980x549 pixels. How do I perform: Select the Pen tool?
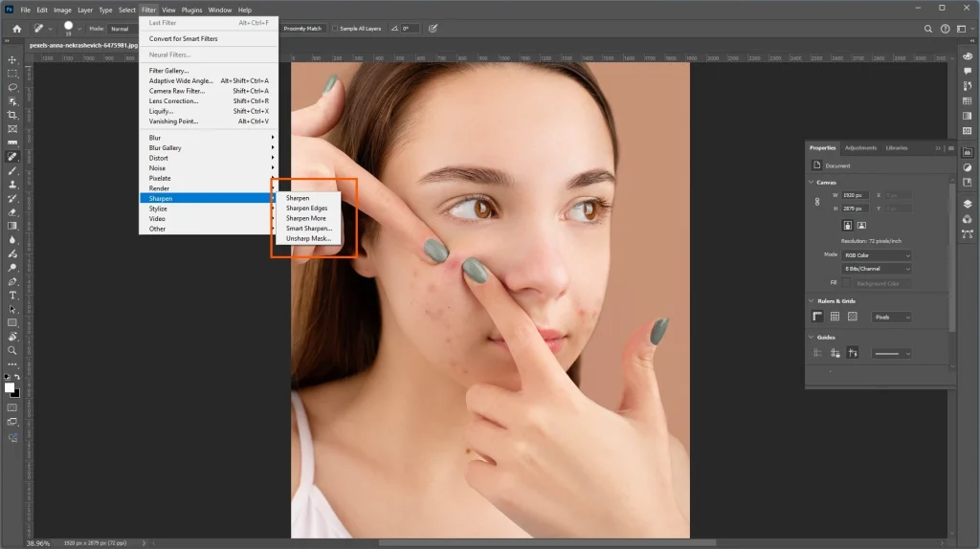click(x=11, y=282)
